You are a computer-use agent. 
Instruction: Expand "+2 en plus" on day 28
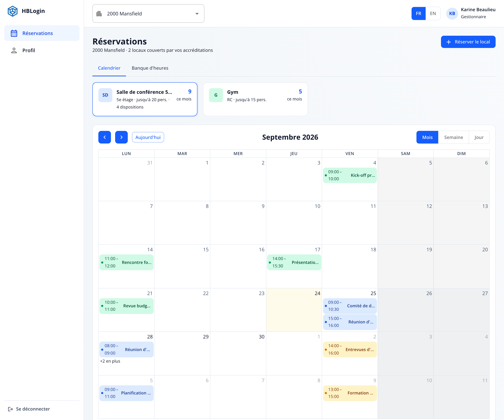point(110,361)
